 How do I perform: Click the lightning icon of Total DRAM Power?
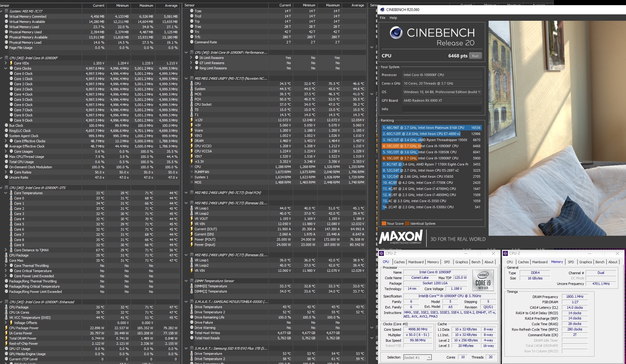6,338
